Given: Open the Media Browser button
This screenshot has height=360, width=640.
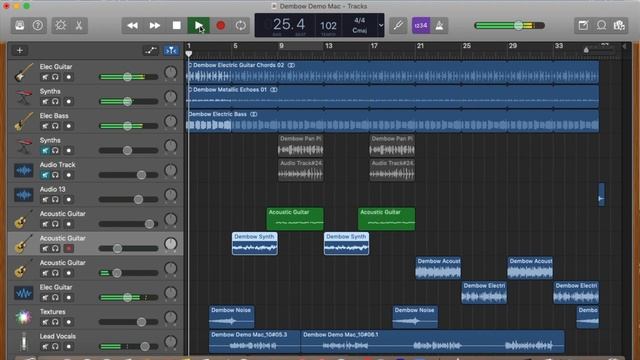Looking at the screenshot, I should pyautogui.click(x=619, y=25).
